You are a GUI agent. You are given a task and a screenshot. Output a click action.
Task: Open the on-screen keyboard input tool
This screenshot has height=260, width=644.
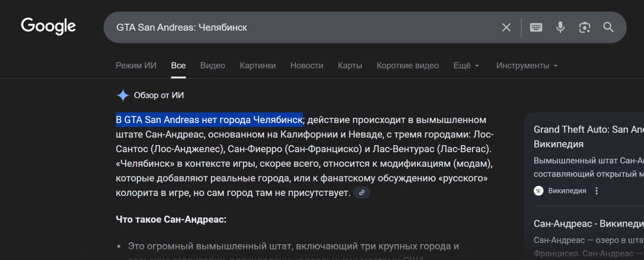(536, 27)
